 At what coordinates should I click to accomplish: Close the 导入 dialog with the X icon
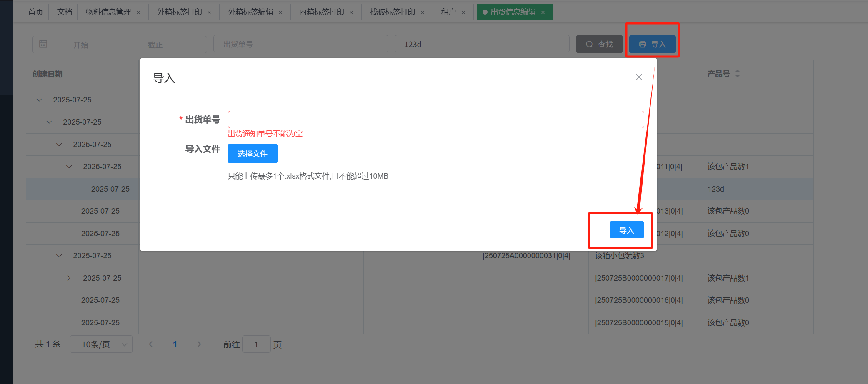click(x=639, y=77)
